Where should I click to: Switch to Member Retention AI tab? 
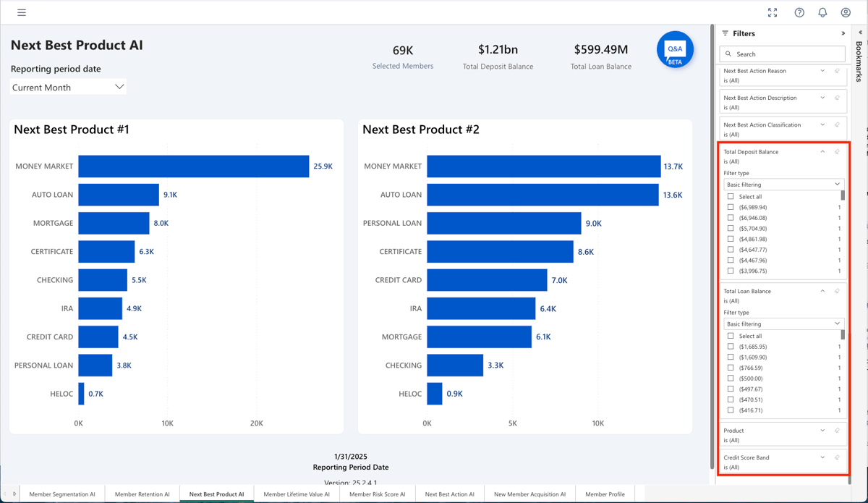pyautogui.click(x=142, y=494)
